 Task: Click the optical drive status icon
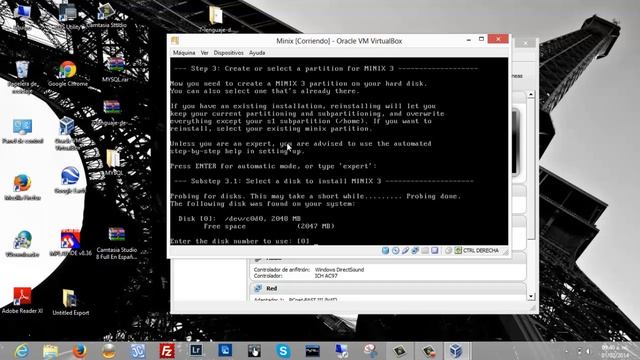396,251
